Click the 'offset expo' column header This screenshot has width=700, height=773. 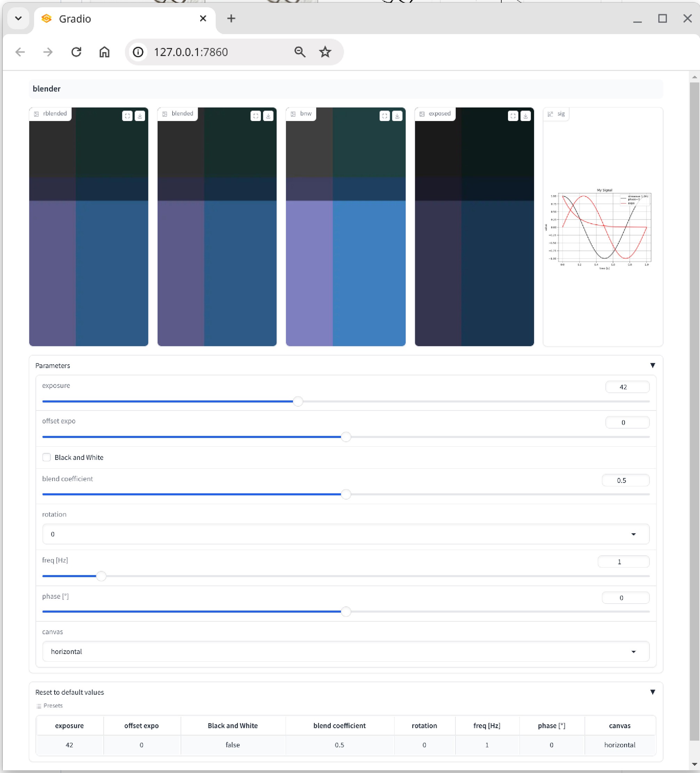tap(142, 725)
